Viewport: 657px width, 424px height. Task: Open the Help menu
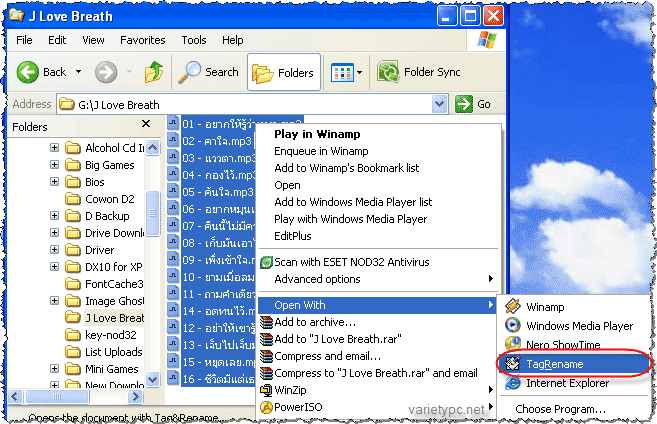point(233,40)
